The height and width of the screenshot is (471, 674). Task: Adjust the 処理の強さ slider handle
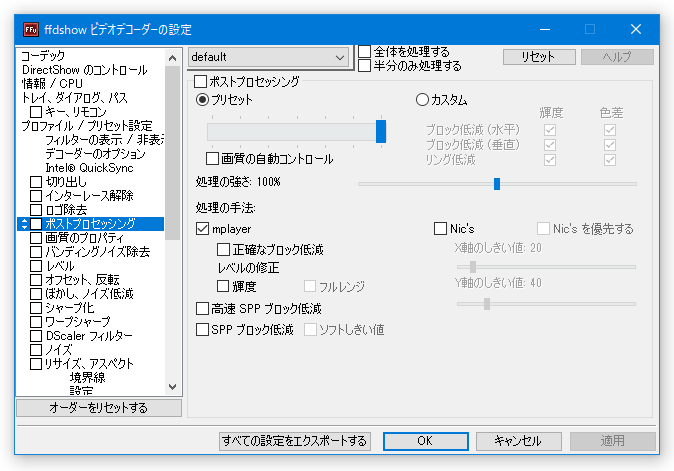(x=497, y=184)
